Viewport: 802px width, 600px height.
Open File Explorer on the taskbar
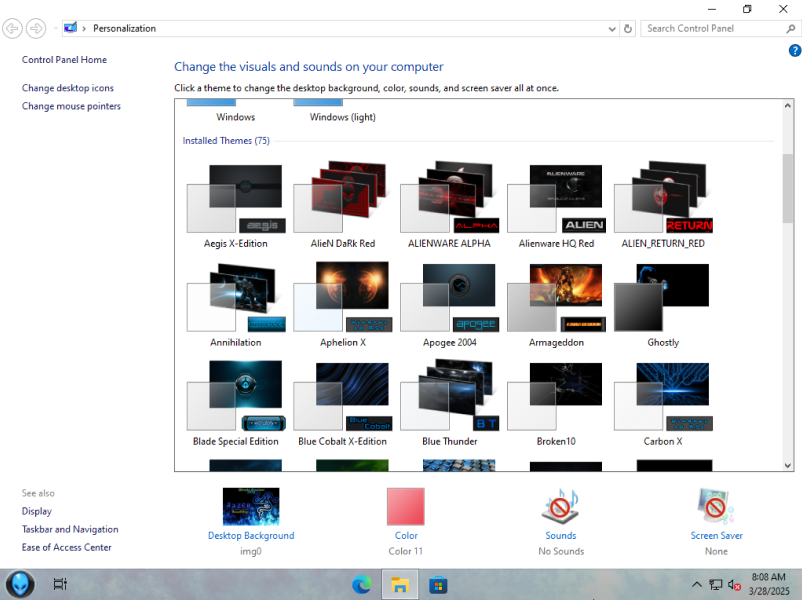pyautogui.click(x=399, y=585)
